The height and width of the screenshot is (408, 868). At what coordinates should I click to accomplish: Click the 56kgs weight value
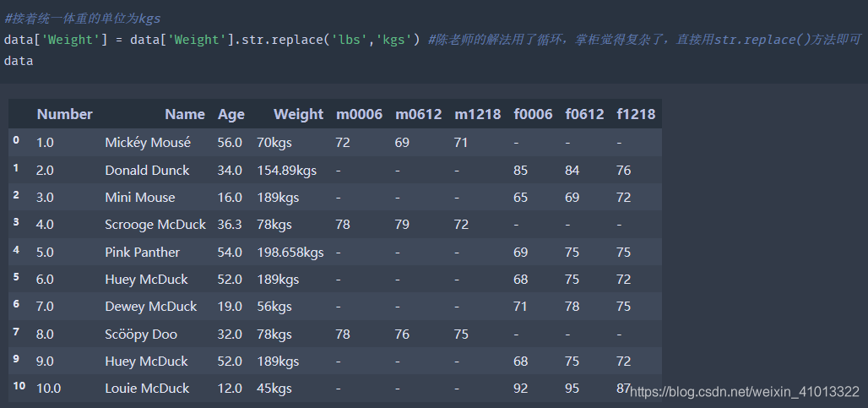pyautogui.click(x=274, y=307)
